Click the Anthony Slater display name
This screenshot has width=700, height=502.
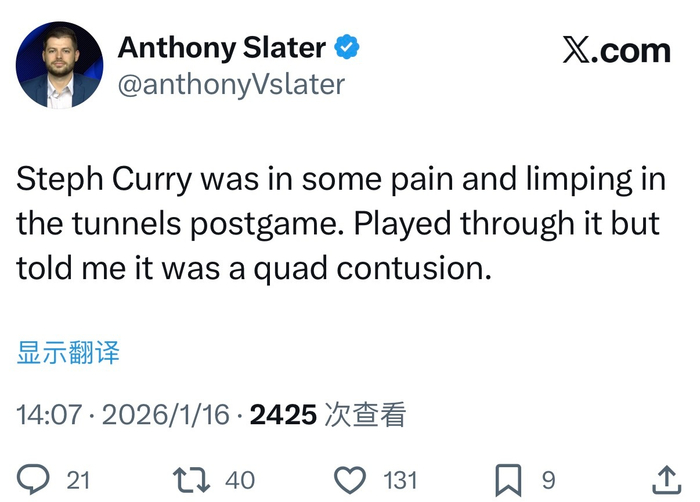(x=222, y=47)
